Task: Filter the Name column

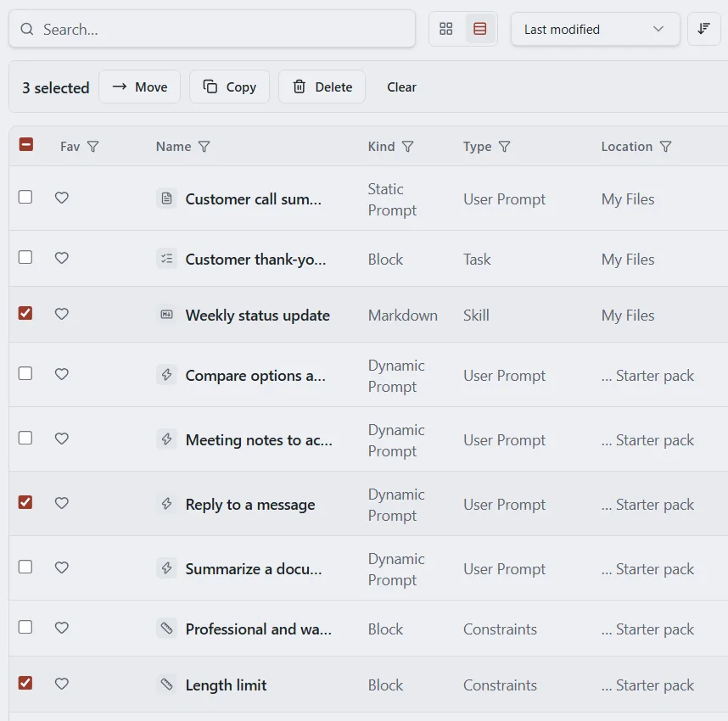Action: coord(204,147)
